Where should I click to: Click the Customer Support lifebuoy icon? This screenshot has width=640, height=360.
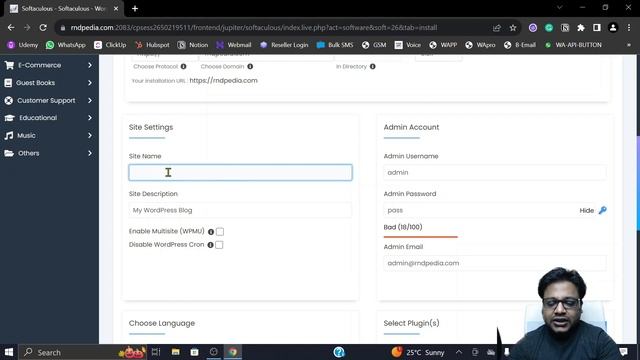click(9, 100)
